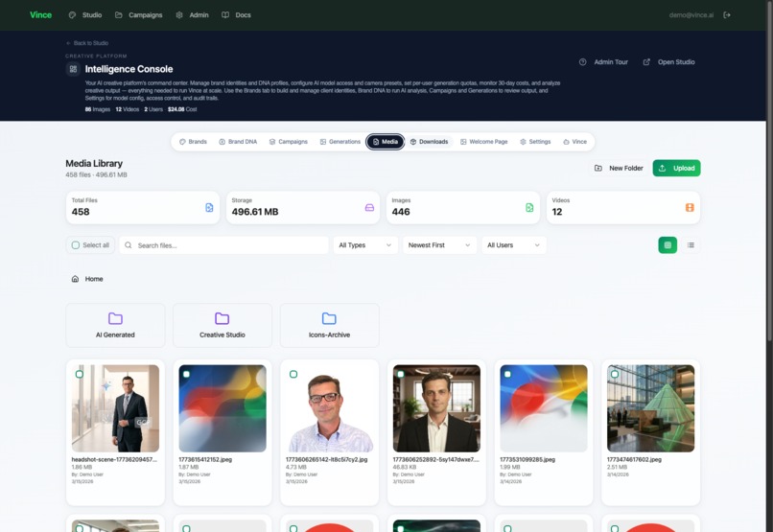Click the Home breadcrumb icon
The image size is (773, 532).
click(x=75, y=279)
